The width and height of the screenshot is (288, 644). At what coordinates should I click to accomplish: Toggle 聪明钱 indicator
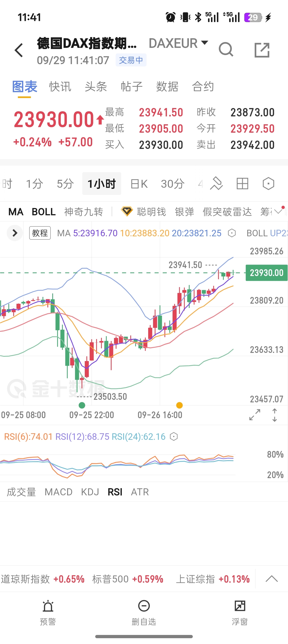tap(151, 212)
